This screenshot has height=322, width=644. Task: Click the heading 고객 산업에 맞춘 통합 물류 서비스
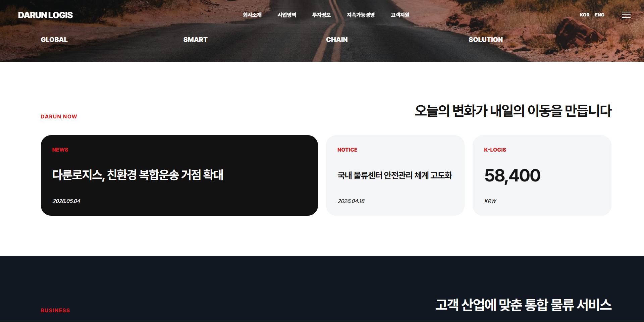click(x=524, y=305)
